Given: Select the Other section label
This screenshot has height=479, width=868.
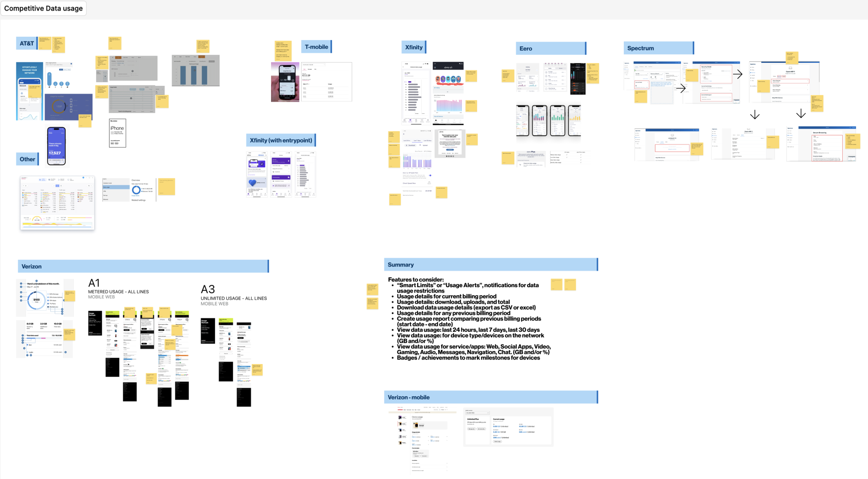Looking at the screenshot, I should [x=27, y=159].
